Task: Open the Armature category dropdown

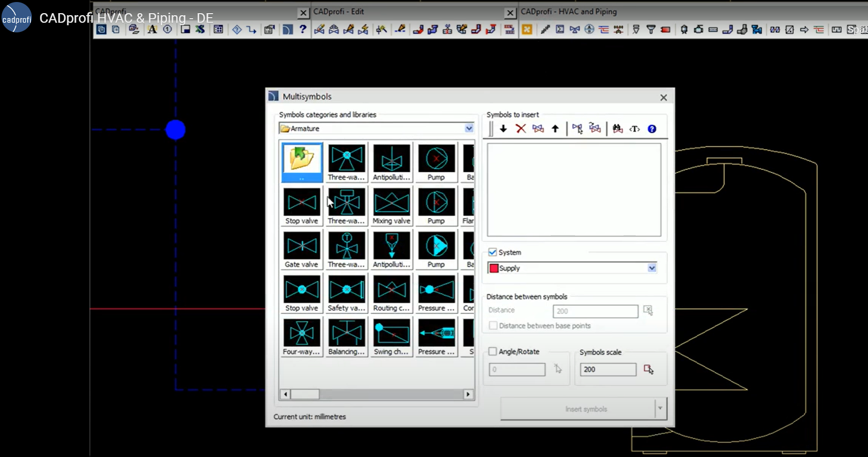Action: (469, 128)
